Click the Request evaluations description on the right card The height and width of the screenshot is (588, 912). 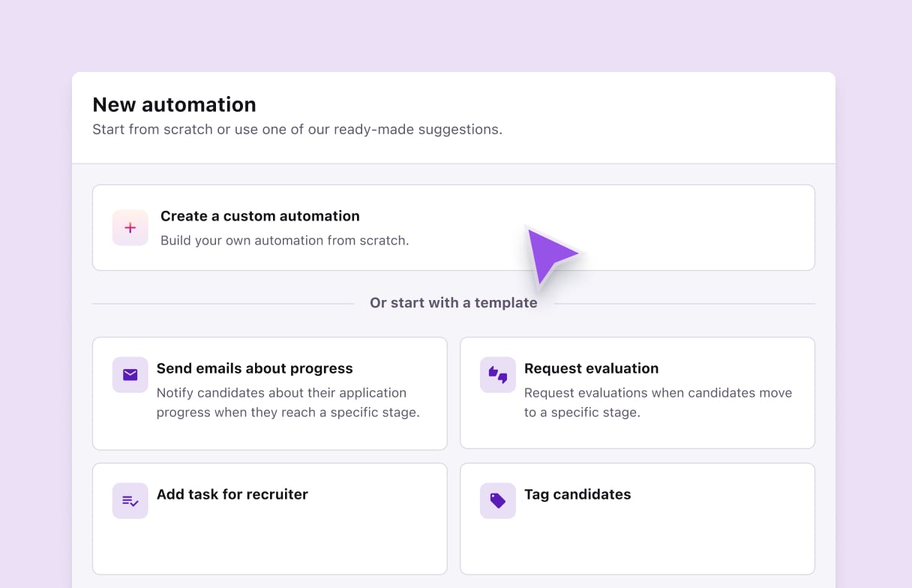click(x=658, y=403)
